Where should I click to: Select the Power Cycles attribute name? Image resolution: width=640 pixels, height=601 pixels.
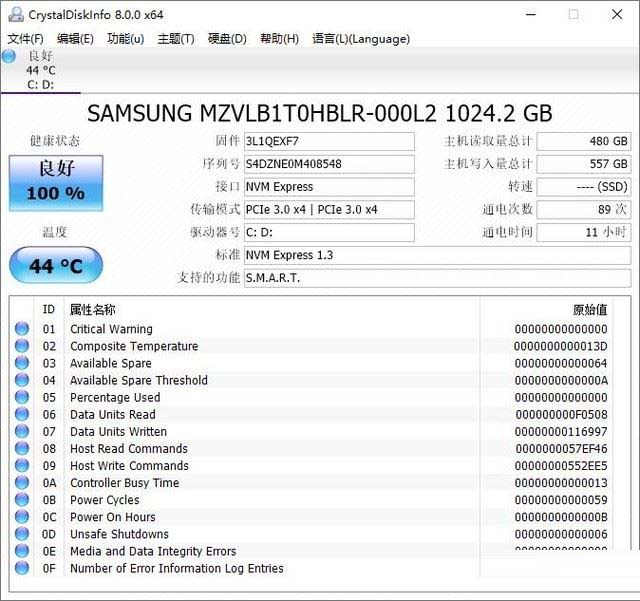tap(105, 500)
